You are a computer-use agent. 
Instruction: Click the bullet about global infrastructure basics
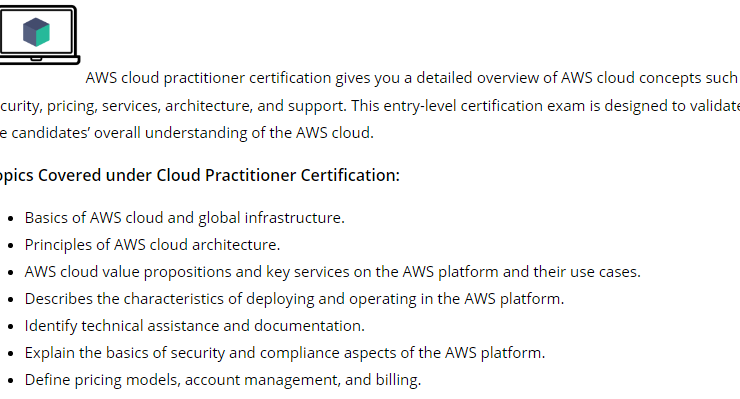(185, 218)
